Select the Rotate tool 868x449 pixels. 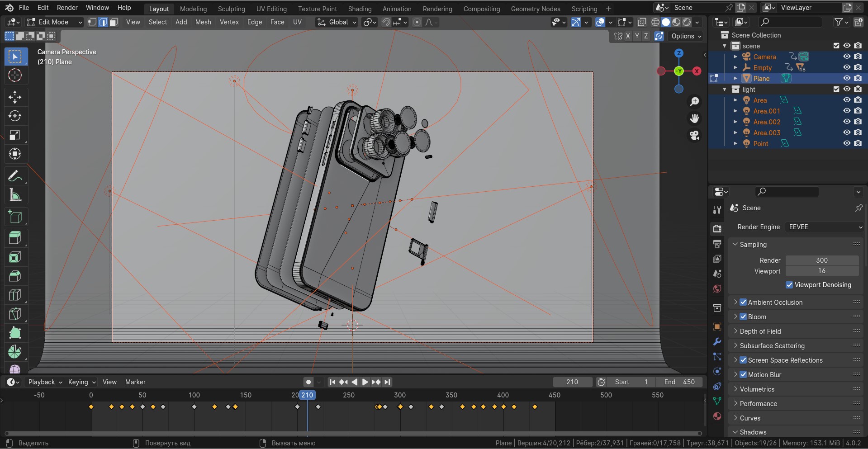point(15,116)
